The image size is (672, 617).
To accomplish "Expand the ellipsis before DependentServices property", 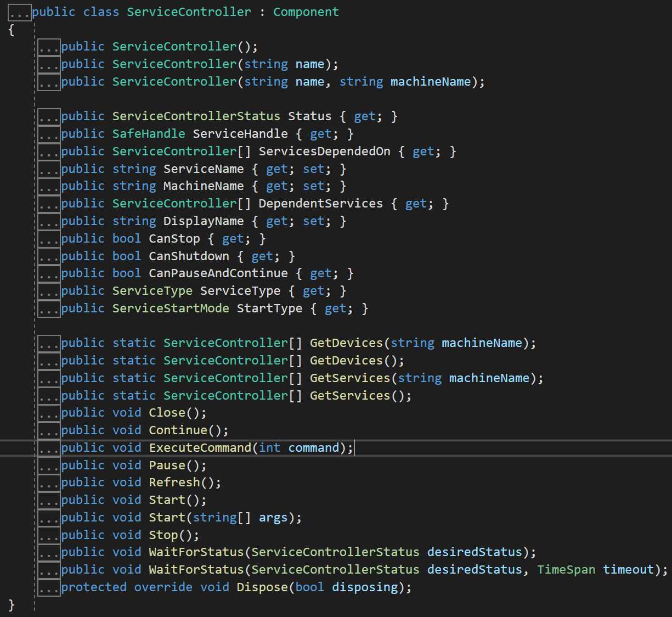I will click(49, 204).
